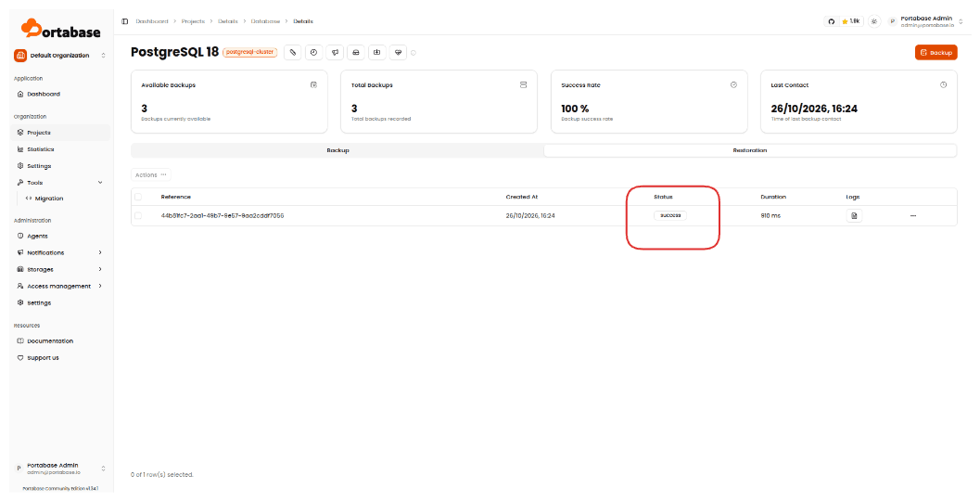980x501 pixels.
Task: Open the row's three-dot actions menu
Action: click(x=913, y=216)
